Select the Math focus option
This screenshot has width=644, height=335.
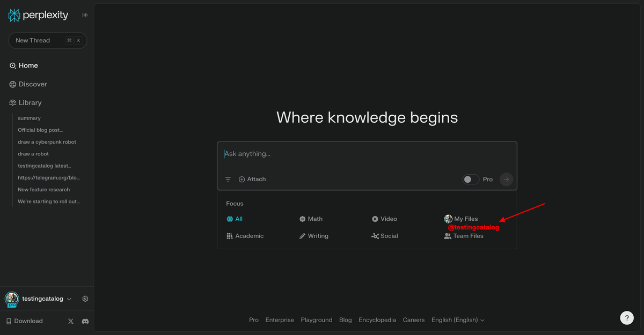tap(311, 219)
